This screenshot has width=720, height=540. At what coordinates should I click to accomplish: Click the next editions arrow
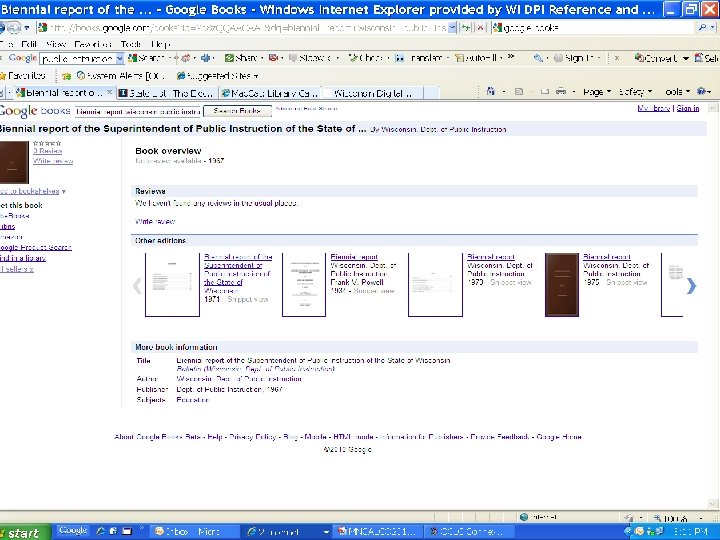[x=691, y=286]
